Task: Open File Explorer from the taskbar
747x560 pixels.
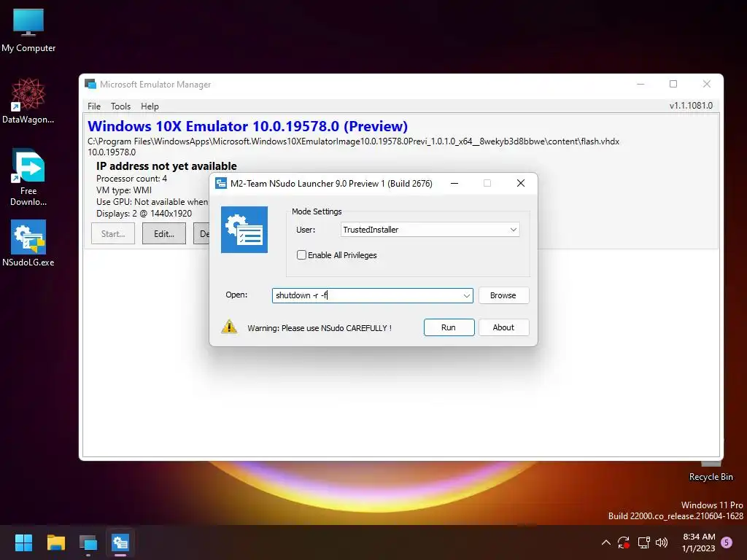Action: coord(55,542)
